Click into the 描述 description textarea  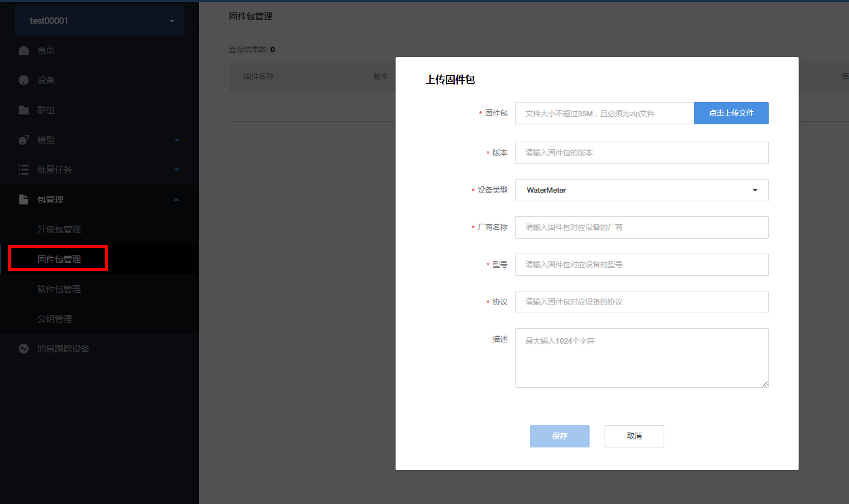point(641,358)
